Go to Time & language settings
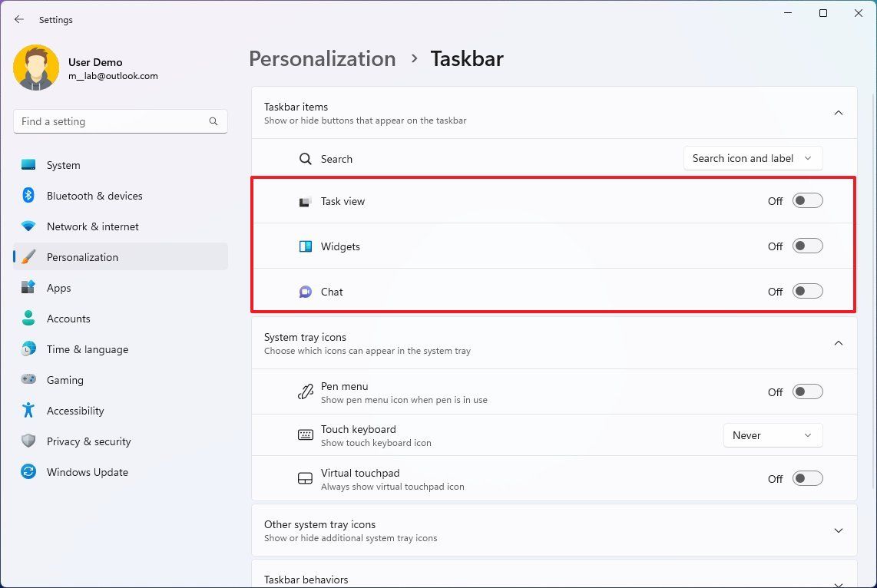Screen dimensions: 877x588 coord(87,349)
